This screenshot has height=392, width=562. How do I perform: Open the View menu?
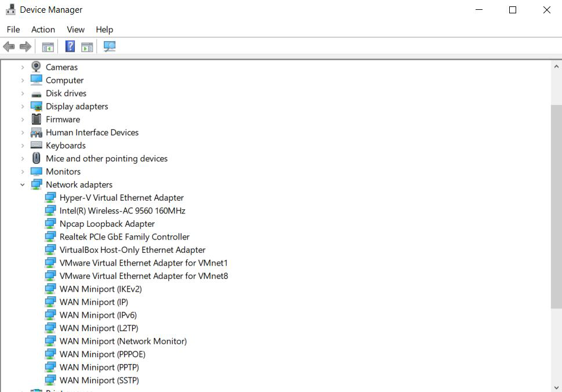click(75, 30)
